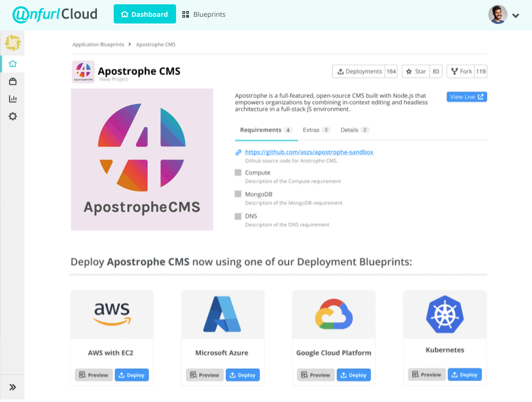Click the Kubernetes logo thumbnail
The width and height of the screenshot is (532, 402).
445,314
